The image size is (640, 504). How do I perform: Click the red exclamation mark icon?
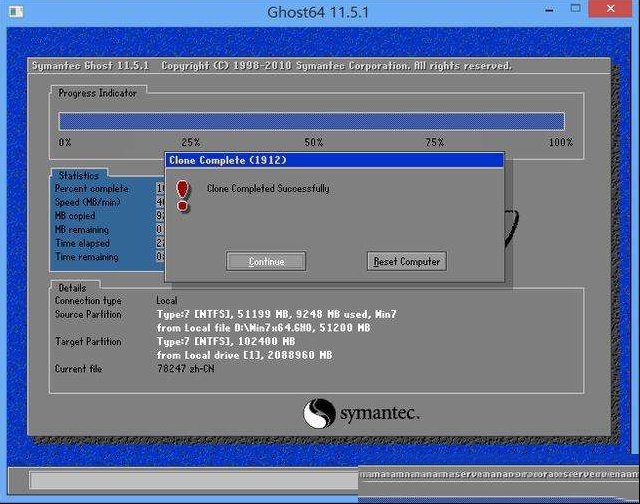click(182, 196)
